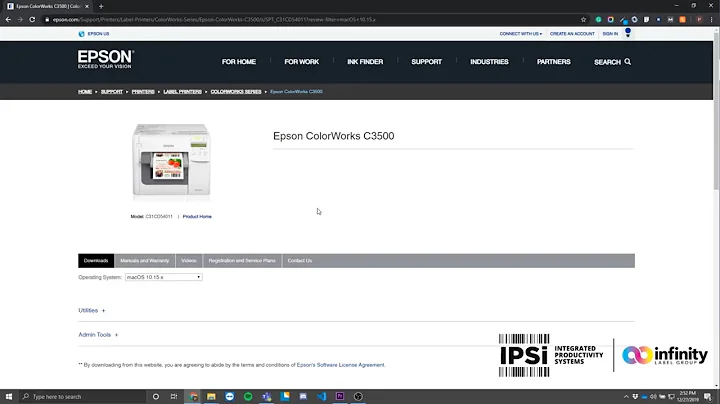Click the EPSON US region link
Image resolution: width=720 pixels, height=404 pixels.
[x=98, y=34]
